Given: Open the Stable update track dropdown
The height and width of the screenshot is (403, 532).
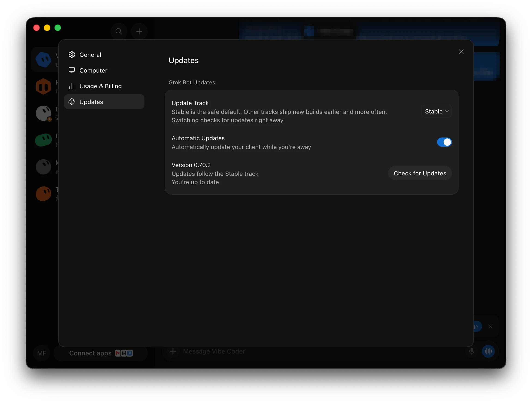Looking at the screenshot, I should pos(436,111).
